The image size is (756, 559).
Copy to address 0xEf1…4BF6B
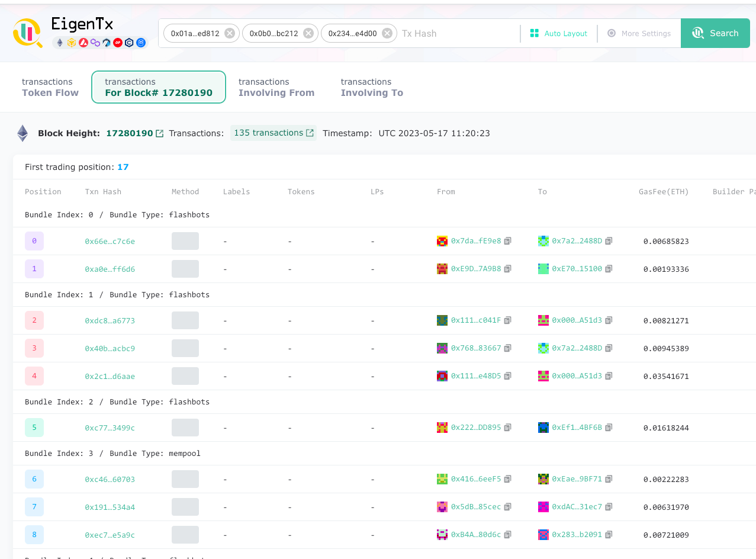pos(609,428)
